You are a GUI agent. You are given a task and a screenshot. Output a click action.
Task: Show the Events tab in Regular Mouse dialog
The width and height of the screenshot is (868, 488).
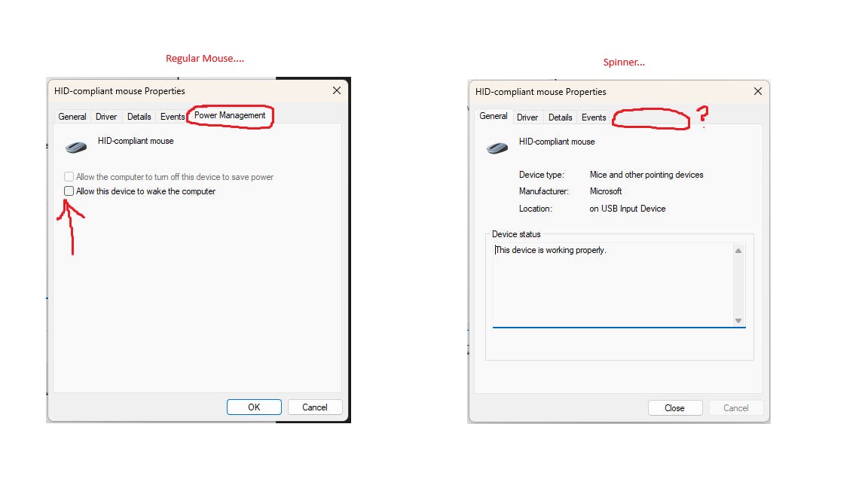click(173, 117)
